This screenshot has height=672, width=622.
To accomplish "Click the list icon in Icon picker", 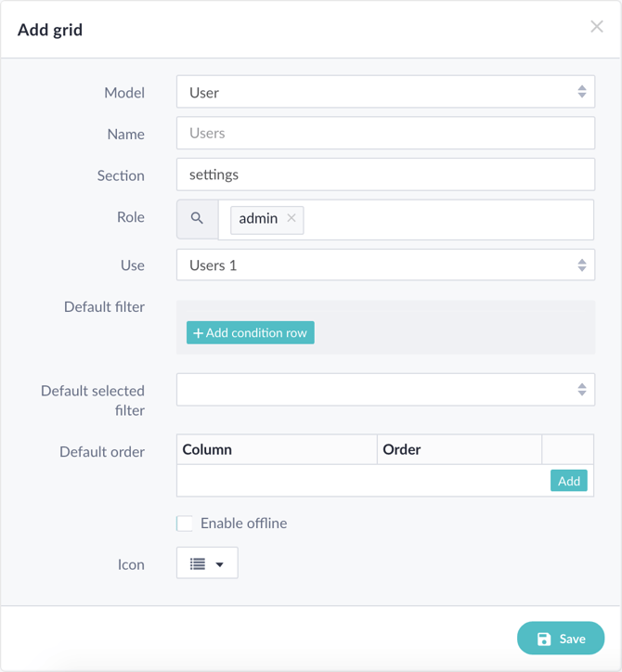I will (198, 564).
